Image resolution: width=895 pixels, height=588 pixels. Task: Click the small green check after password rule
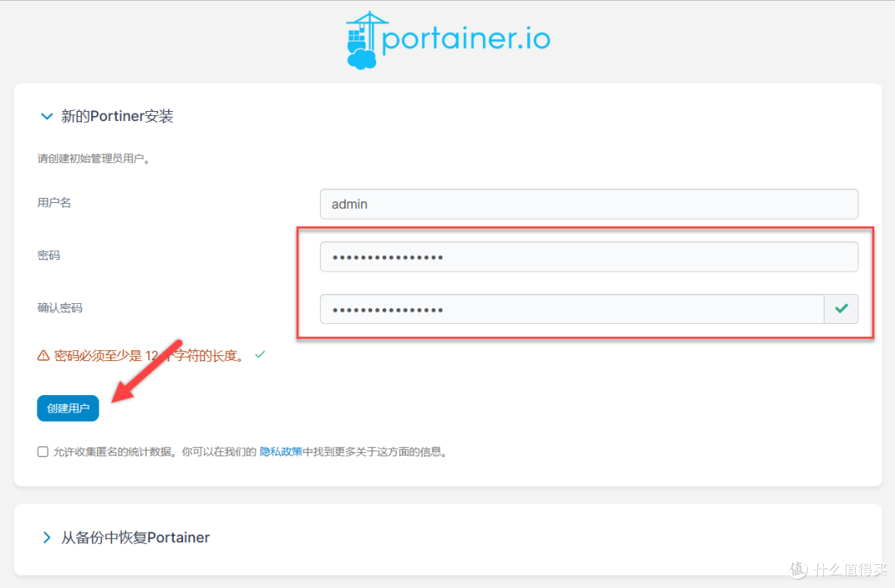pyautogui.click(x=260, y=354)
